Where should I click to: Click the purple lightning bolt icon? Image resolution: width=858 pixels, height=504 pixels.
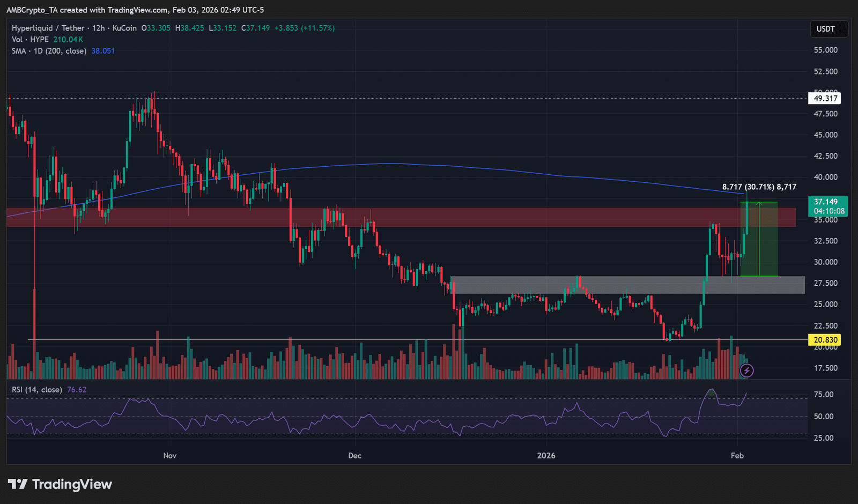(x=746, y=370)
